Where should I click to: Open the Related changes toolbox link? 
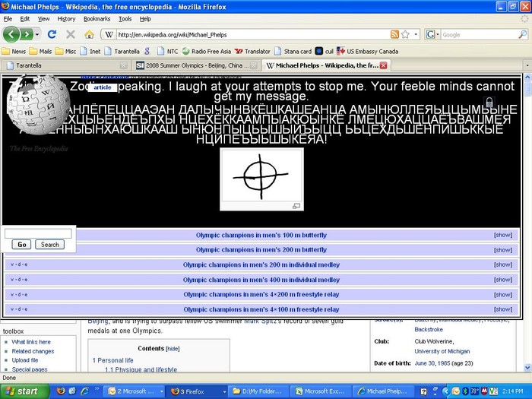pyautogui.click(x=33, y=351)
